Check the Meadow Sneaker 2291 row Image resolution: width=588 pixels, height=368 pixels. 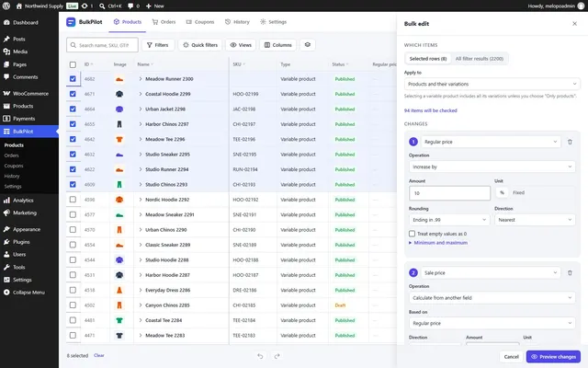(x=73, y=214)
